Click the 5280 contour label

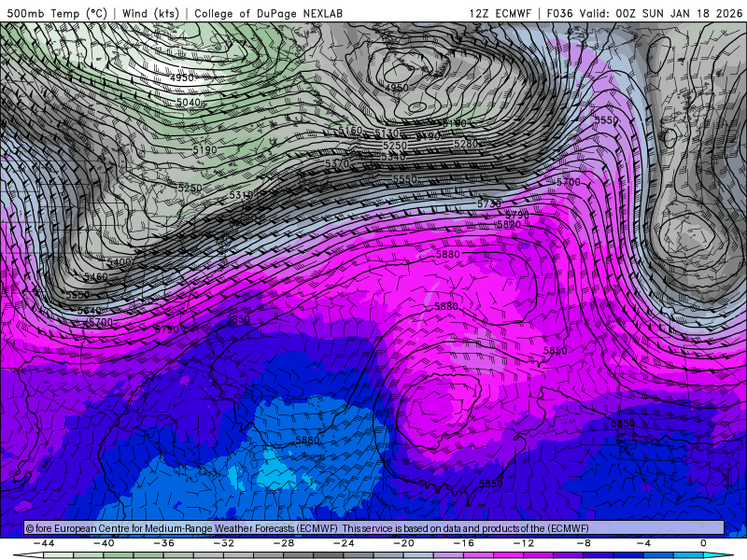[465, 144]
